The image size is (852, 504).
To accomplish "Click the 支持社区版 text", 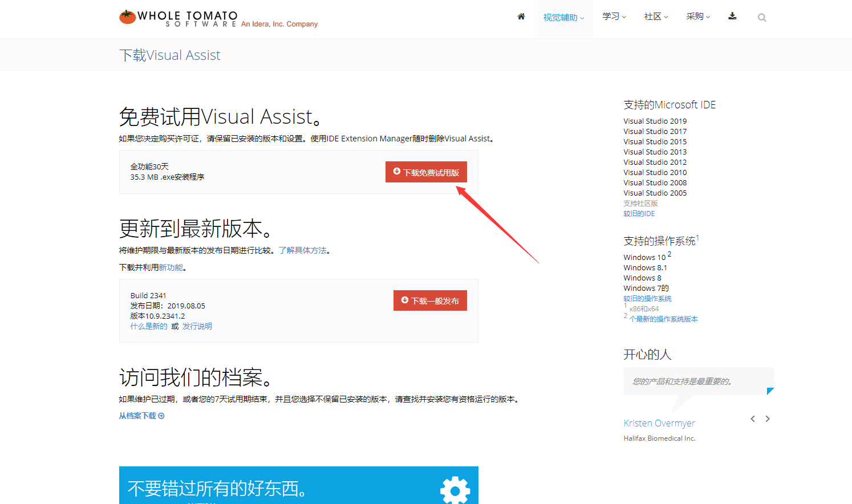I will click(x=640, y=203).
